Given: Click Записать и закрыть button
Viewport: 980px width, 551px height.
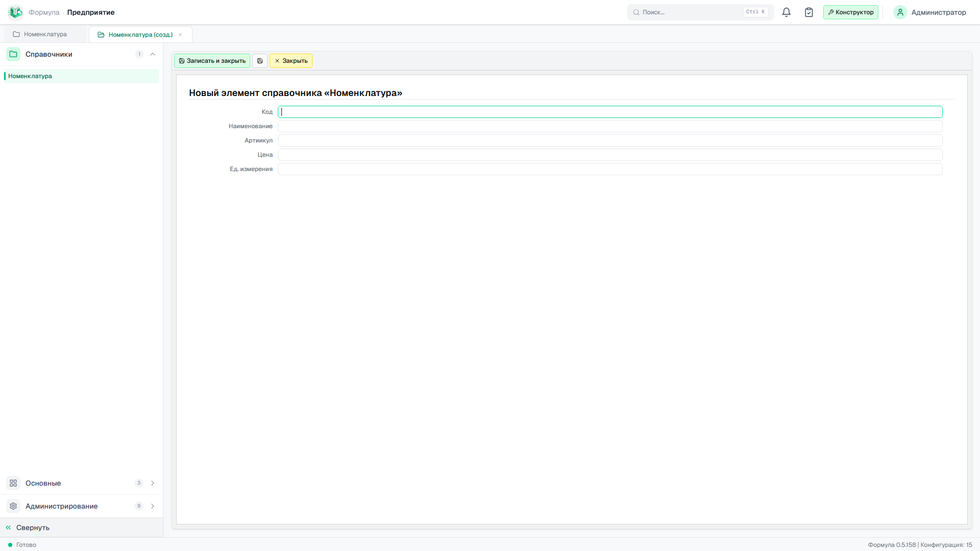Looking at the screenshot, I should [212, 61].
